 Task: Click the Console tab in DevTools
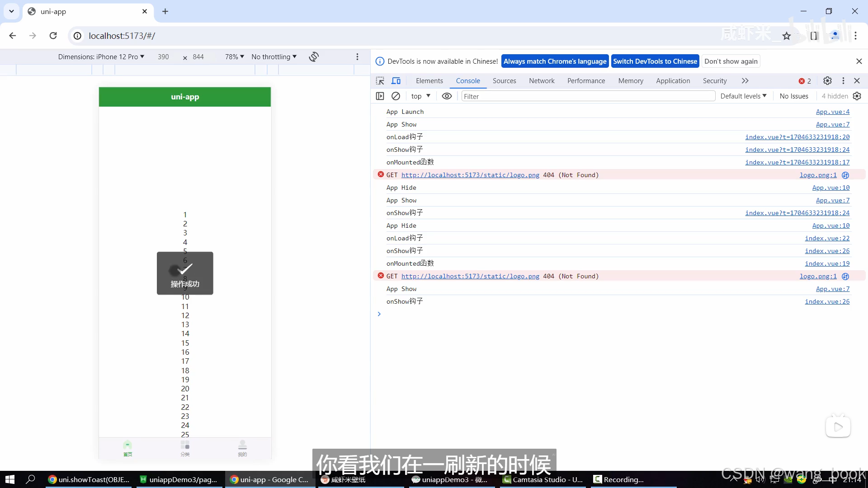[x=468, y=80]
